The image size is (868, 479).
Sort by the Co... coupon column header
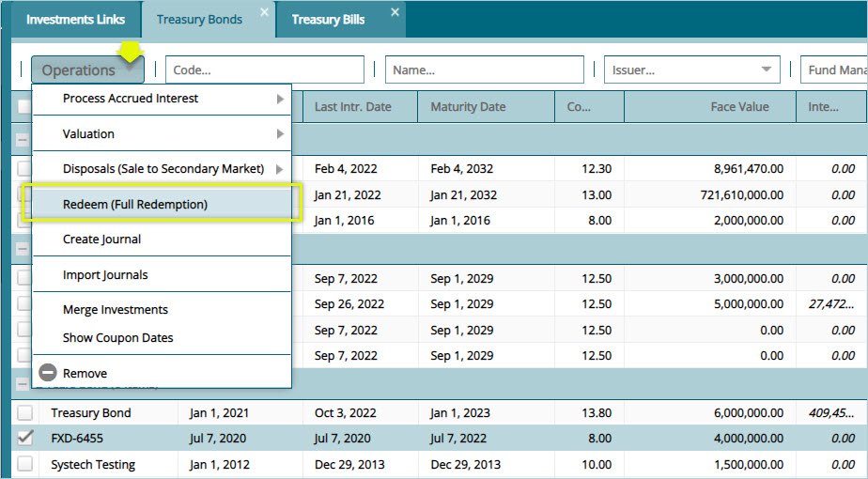tap(590, 107)
